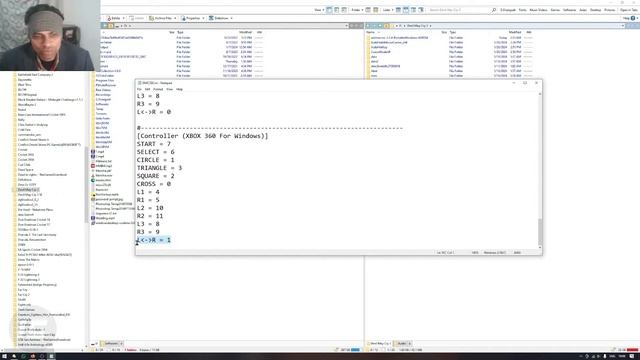The width and height of the screenshot is (640, 360).
Task: Click the 'CROSS = 0' line
Action: click(x=154, y=184)
